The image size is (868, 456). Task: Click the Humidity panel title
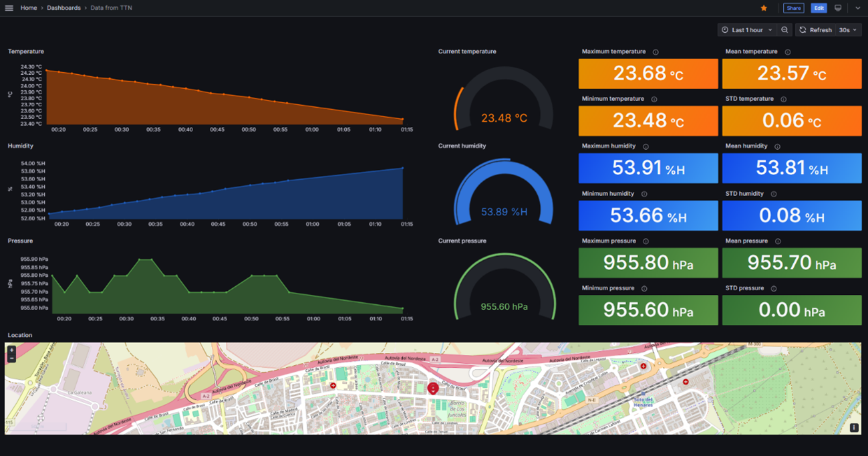21,146
